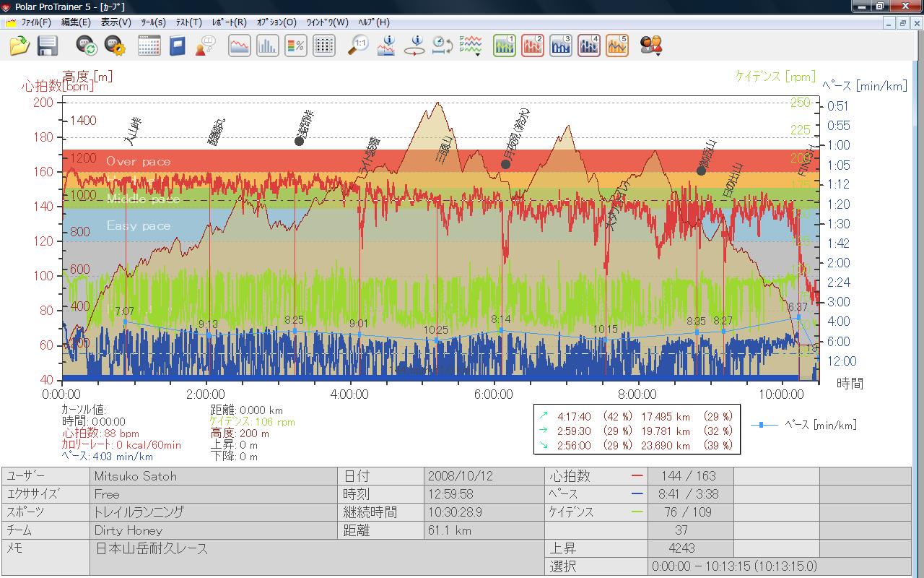Select curve preset 2 red icon
Screen dimensions: 924x578
[x=533, y=46]
